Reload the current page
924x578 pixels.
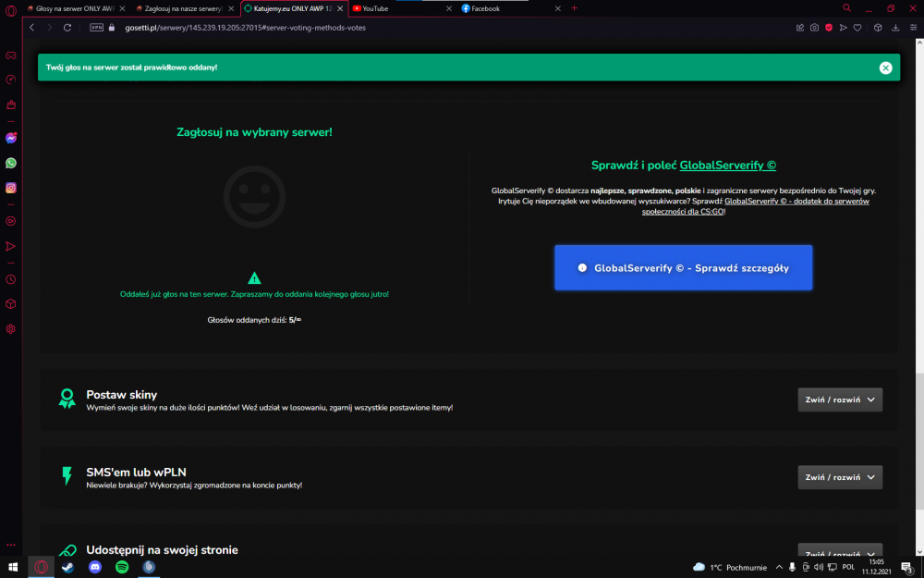pyautogui.click(x=67, y=28)
